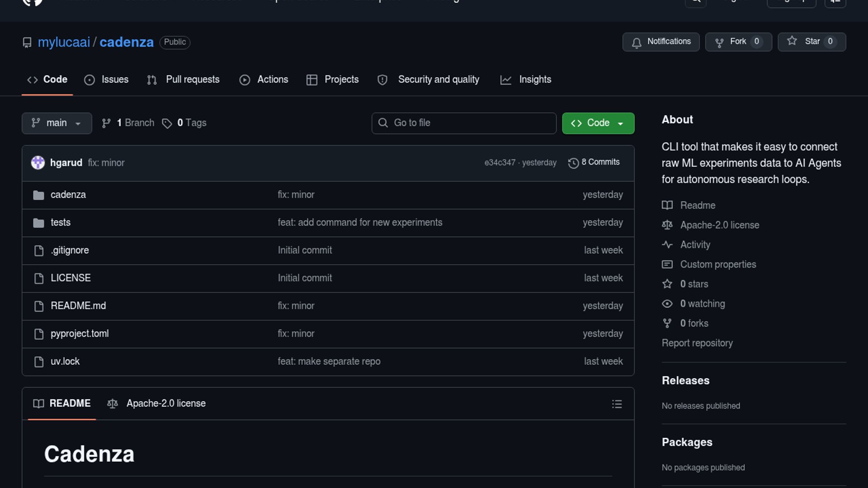Open the 0 watching link
The image size is (868, 488).
[x=702, y=304]
